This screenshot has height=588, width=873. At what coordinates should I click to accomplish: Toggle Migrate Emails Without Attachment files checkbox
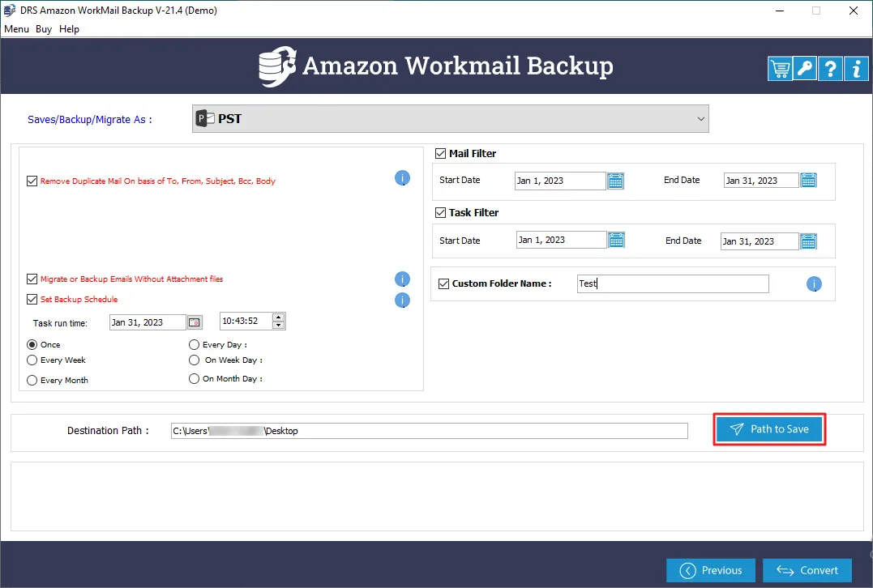pos(32,279)
